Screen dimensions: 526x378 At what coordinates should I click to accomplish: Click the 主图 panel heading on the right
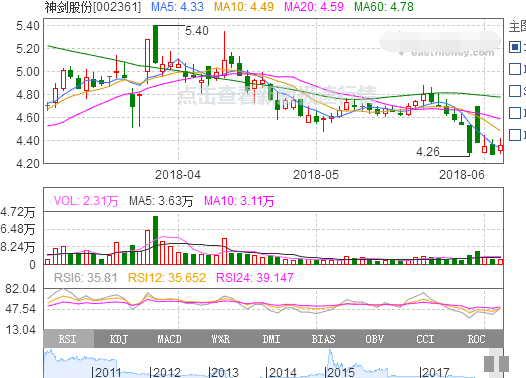(x=517, y=26)
